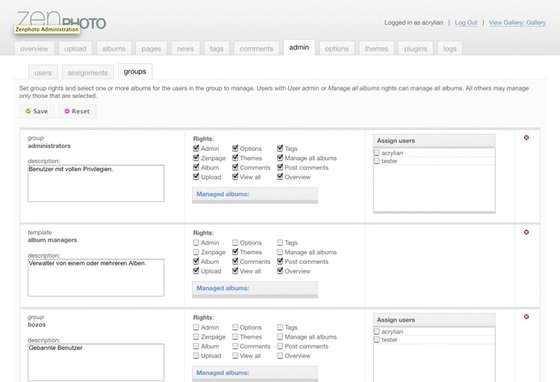Enable Admin right for album managers
This screenshot has width=560, height=382.
[196, 242]
